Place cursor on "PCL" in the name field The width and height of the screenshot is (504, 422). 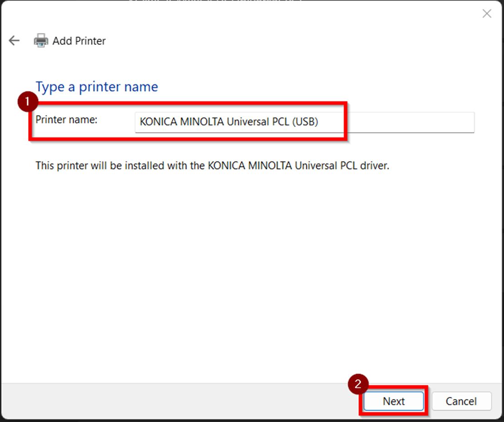tap(281, 122)
